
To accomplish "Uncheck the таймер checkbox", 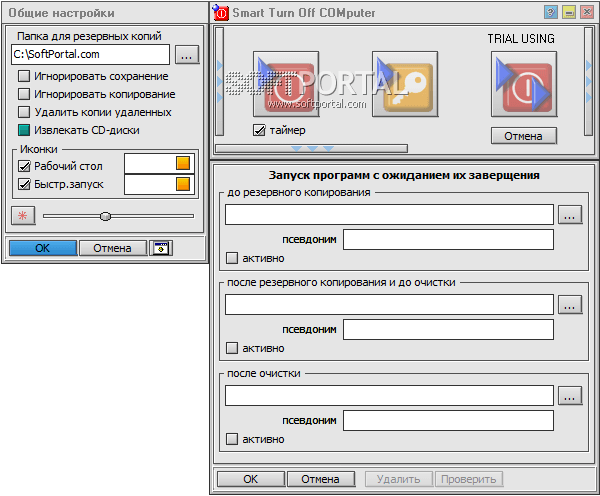I will point(259,130).
